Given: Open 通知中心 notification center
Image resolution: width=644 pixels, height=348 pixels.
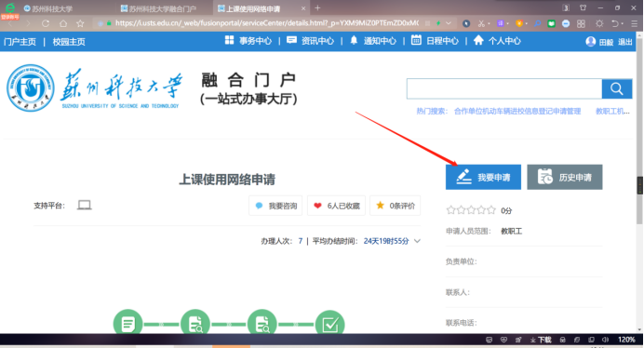Looking at the screenshot, I should pos(373,41).
